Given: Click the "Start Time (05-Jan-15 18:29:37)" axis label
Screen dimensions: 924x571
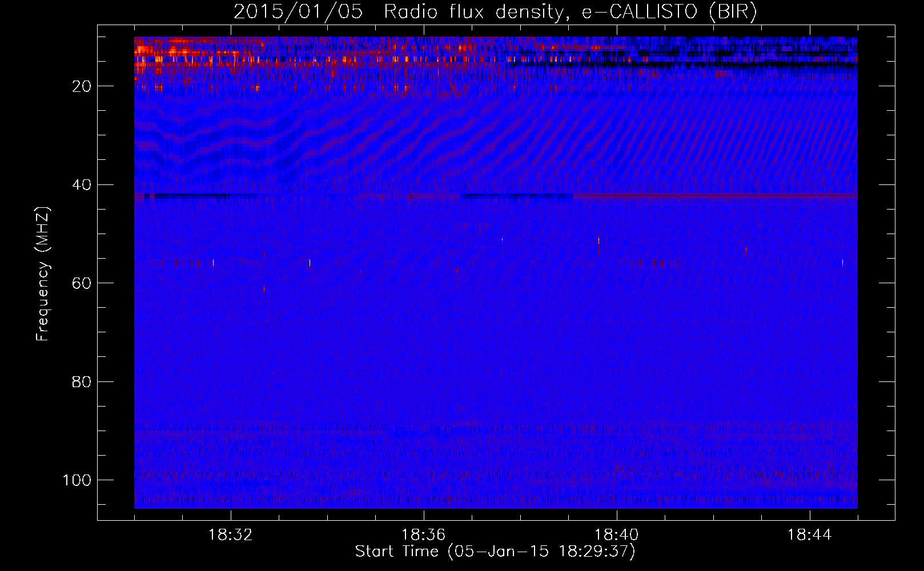Looking at the screenshot, I should (495, 552).
